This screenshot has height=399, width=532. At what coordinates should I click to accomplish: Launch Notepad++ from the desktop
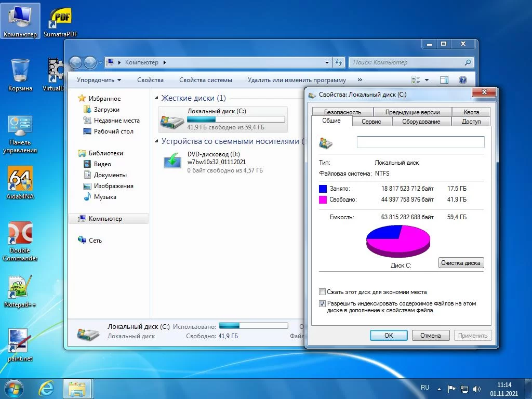20,287
